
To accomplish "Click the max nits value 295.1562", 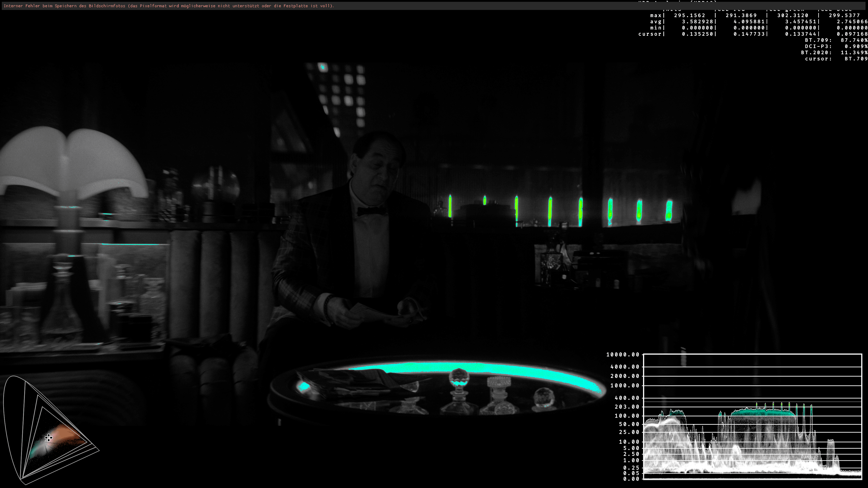I will (x=689, y=16).
